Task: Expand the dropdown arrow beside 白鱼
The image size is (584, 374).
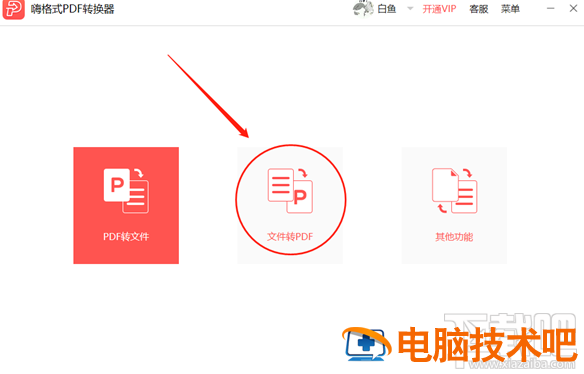Action: point(410,8)
